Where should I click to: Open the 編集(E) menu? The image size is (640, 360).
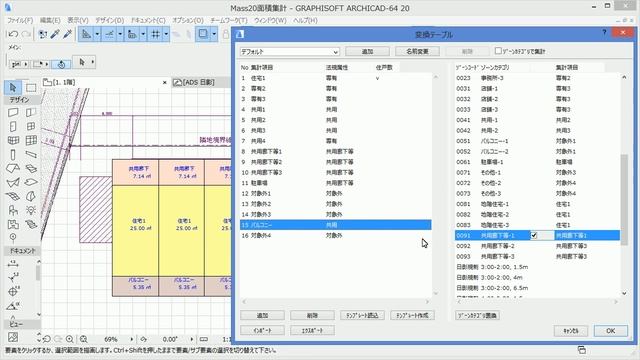tap(50, 20)
